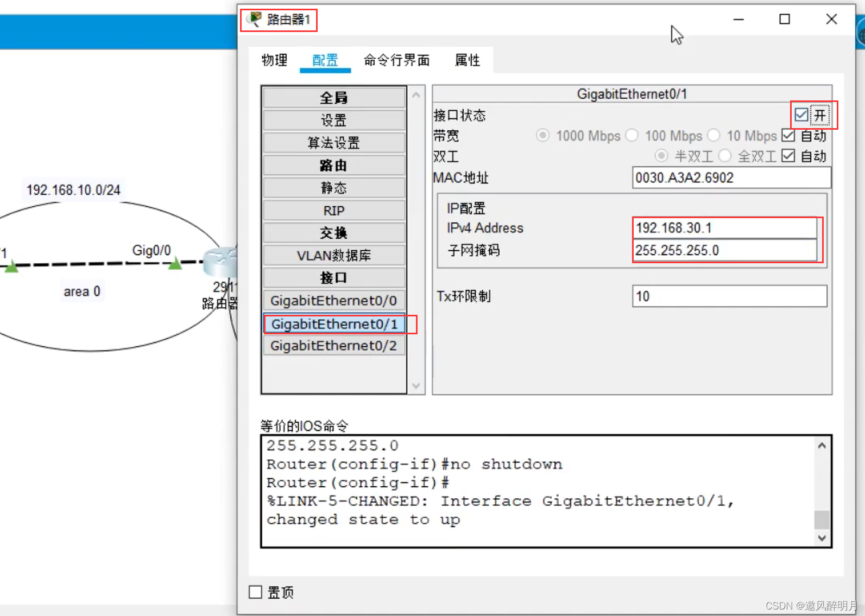Open the 属性 tab
The image size is (865, 616).
click(468, 60)
